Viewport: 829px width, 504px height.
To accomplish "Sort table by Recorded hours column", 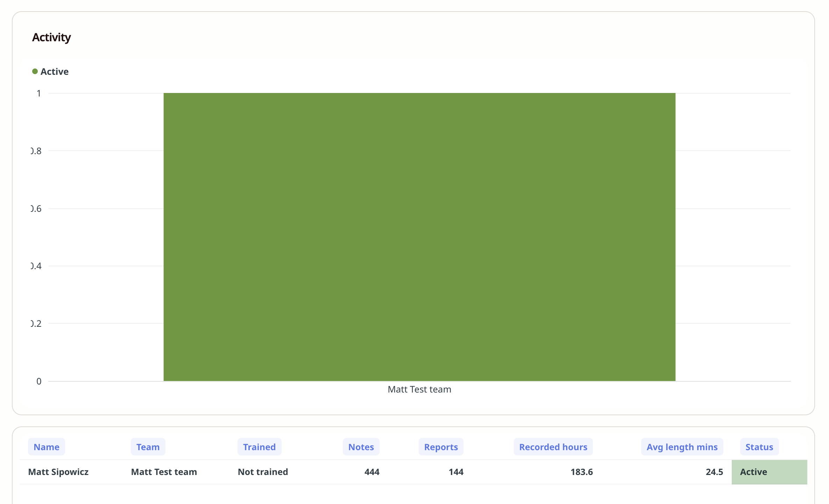I will point(553,447).
